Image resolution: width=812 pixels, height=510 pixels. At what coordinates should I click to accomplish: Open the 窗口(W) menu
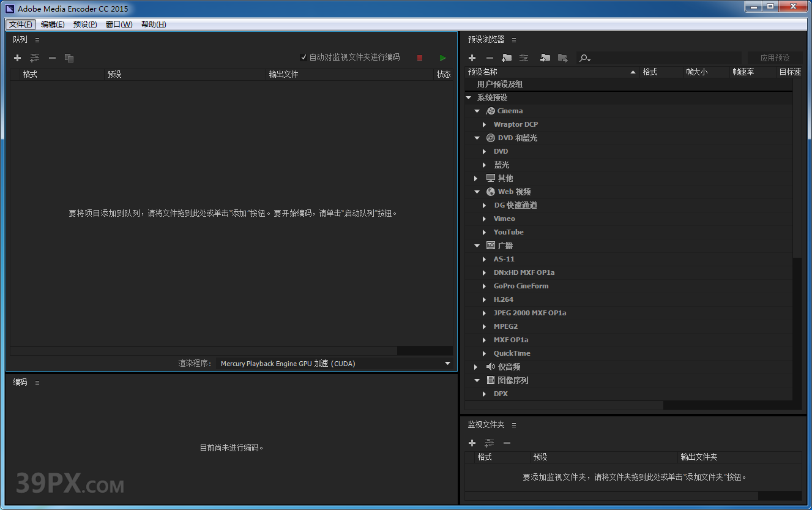pos(119,24)
